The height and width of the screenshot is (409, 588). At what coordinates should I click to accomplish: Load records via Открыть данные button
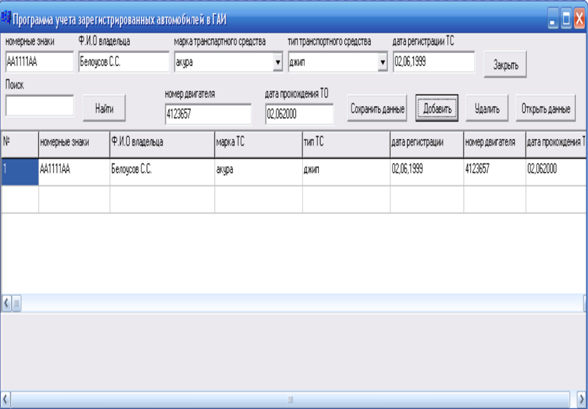[x=546, y=108]
